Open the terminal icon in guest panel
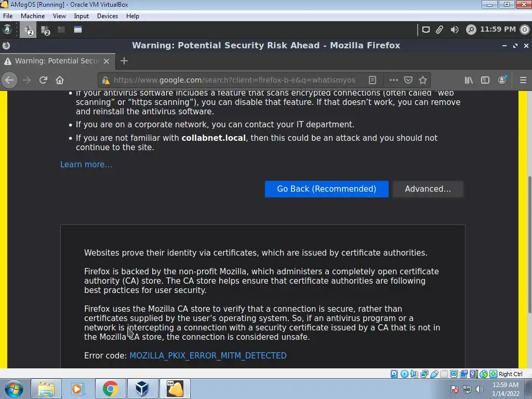The height and width of the screenshot is (399, 532). [x=61, y=30]
